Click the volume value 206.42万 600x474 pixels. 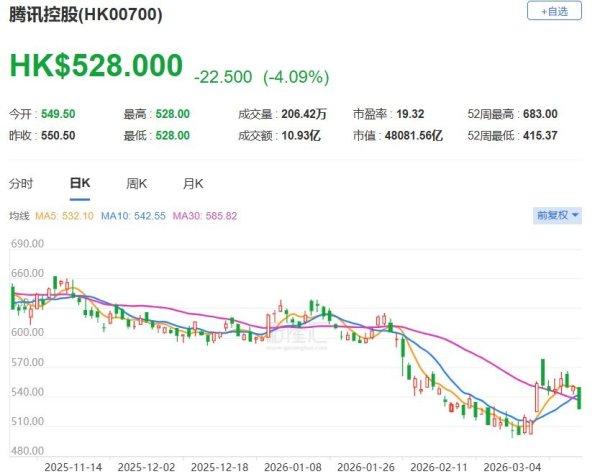pos(304,114)
